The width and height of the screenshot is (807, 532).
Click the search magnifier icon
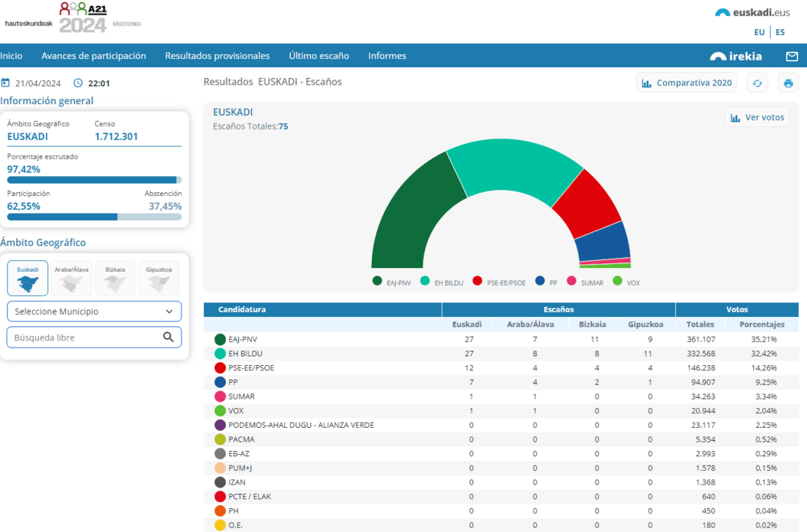click(168, 338)
